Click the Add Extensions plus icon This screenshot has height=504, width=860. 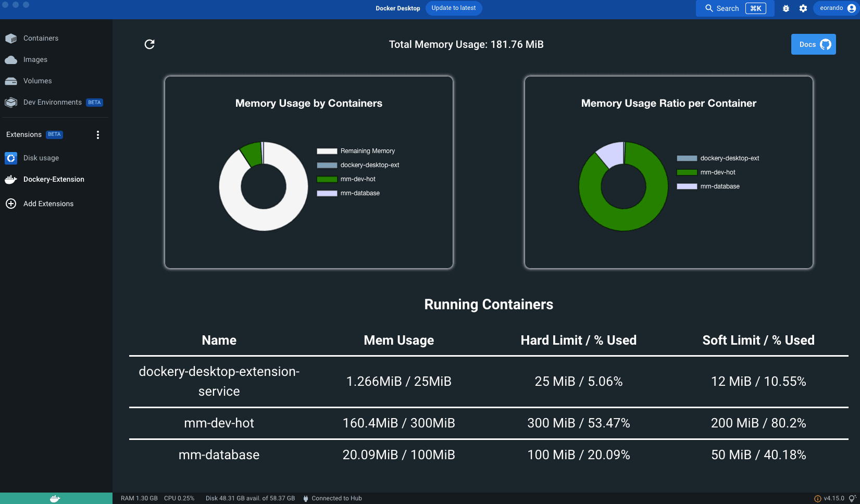pyautogui.click(x=11, y=204)
